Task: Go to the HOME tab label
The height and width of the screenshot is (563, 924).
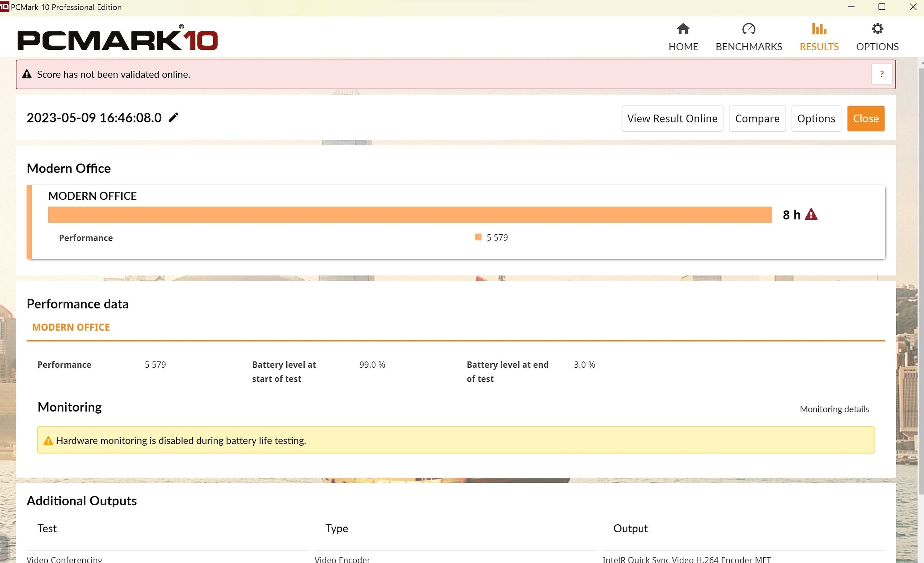Action: point(683,47)
